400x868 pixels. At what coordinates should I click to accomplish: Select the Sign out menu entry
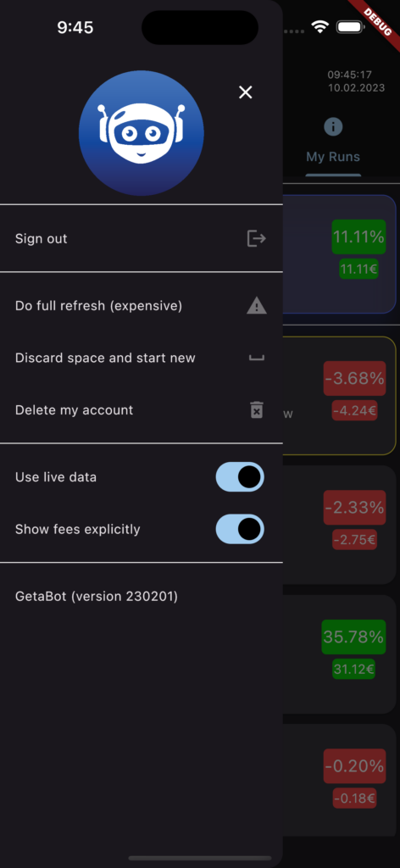[x=141, y=238]
